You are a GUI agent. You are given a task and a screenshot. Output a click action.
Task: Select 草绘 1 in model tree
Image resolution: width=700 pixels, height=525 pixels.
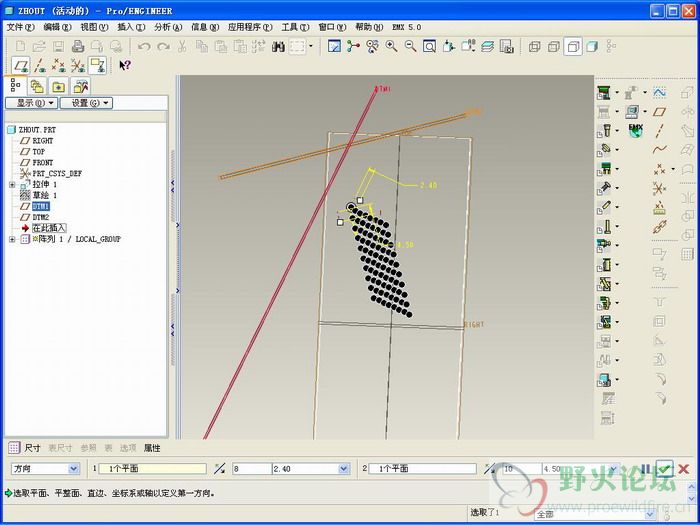click(45, 196)
